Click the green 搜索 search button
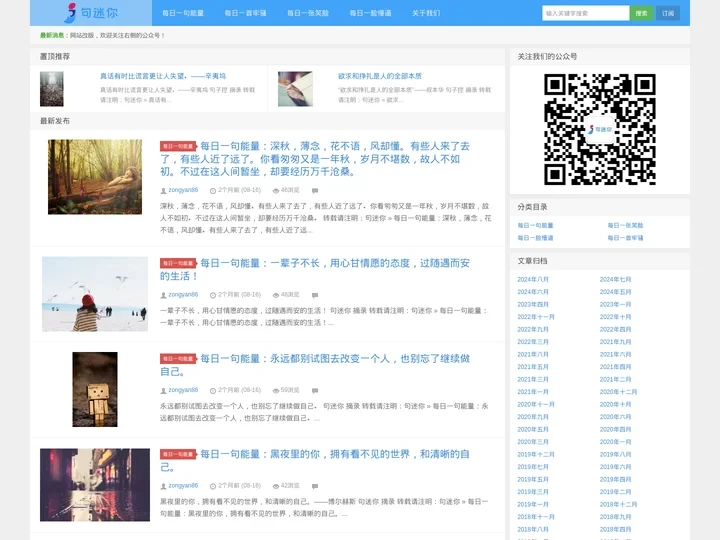This screenshot has height=540, width=720. [x=641, y=13]
